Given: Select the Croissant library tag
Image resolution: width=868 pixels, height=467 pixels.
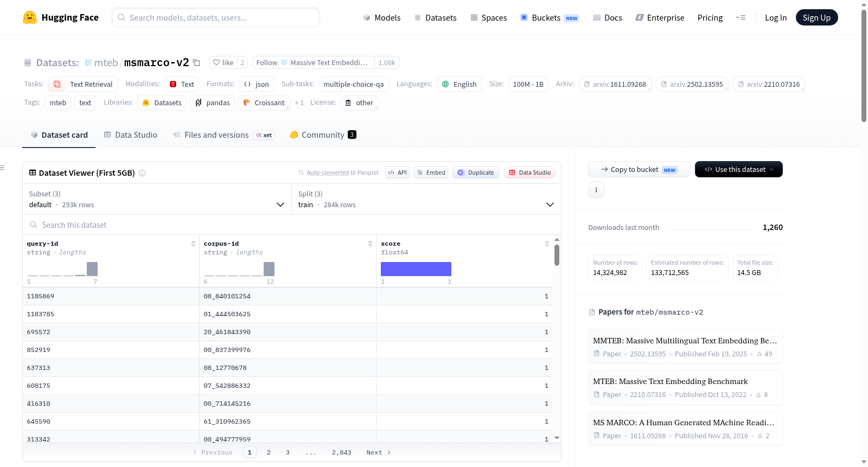Looking at the screenshot, I should coord(264,103).
